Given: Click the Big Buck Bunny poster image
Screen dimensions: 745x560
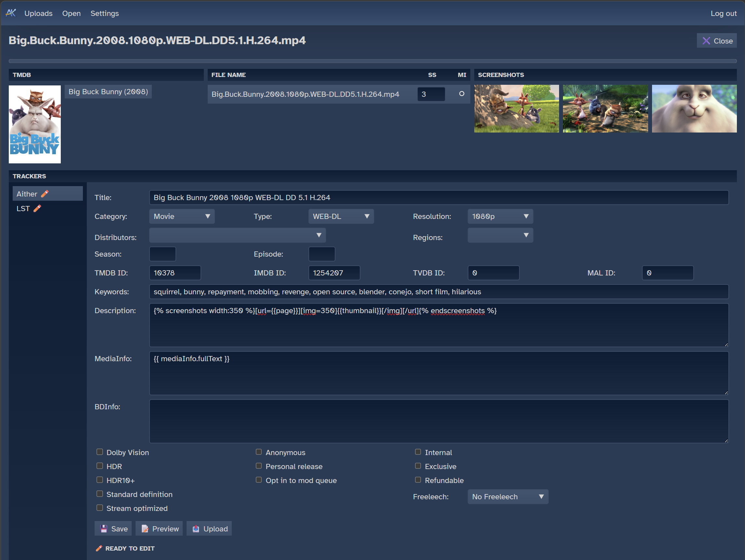Looking at the screenshot, I should point(35,124).
